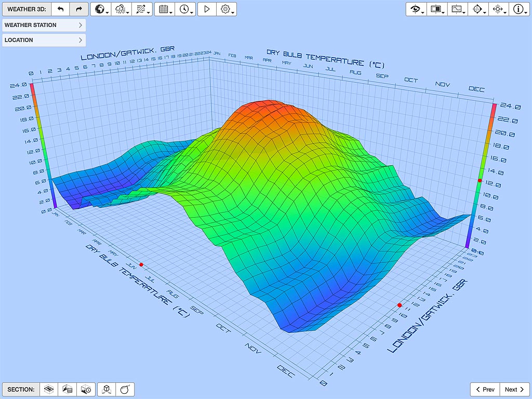This screenshot has height=399, width=532.
Task: Select the horizontal value section icon
Action: click(x=49, y=390)
